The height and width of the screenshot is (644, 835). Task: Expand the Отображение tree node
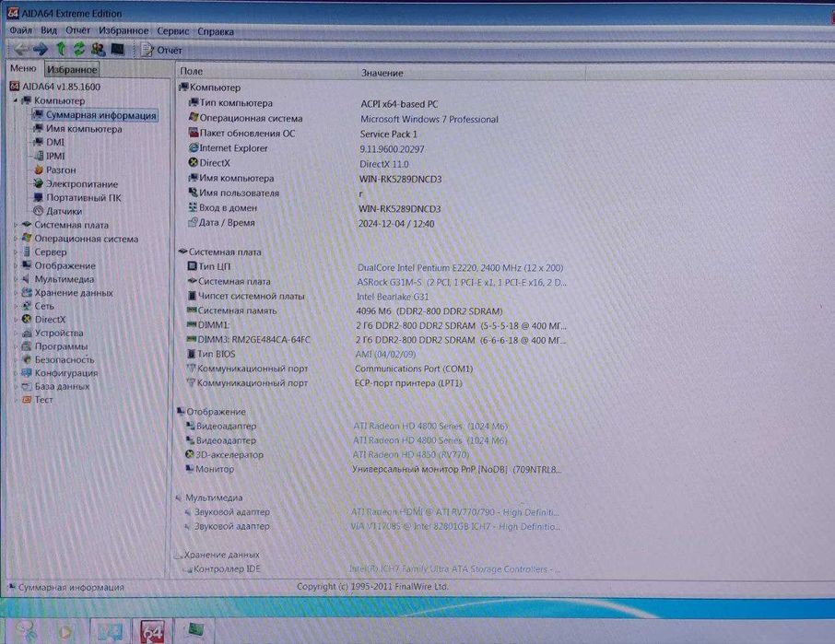point(16,265)
